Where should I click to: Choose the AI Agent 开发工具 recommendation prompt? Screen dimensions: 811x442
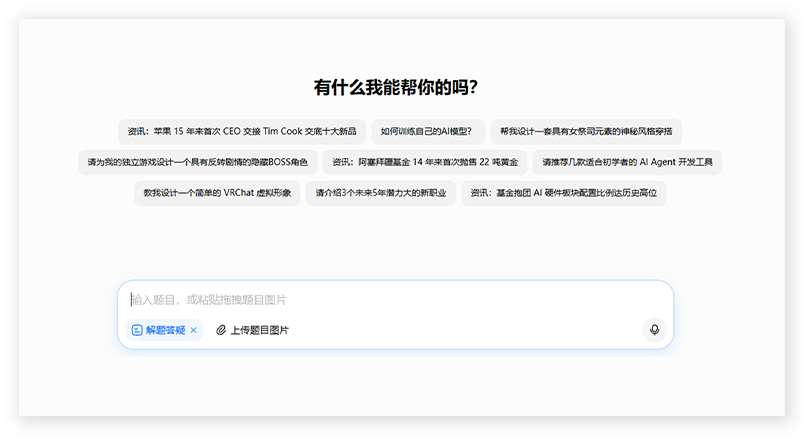pos(627,162)
